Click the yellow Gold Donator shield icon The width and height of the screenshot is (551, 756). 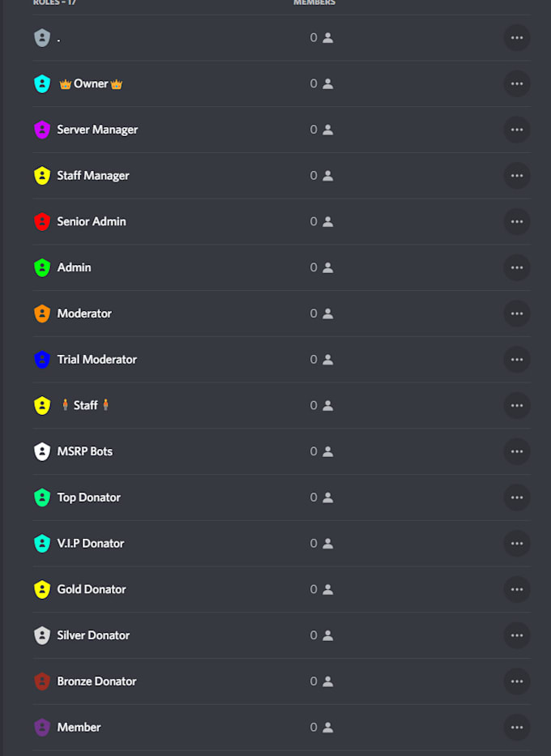coord(41,589)
